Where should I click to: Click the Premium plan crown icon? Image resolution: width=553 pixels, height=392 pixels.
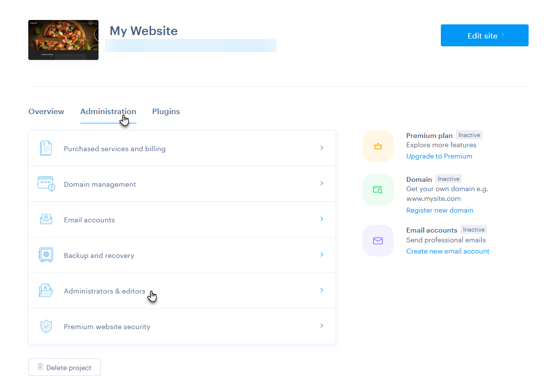[378, 146]
